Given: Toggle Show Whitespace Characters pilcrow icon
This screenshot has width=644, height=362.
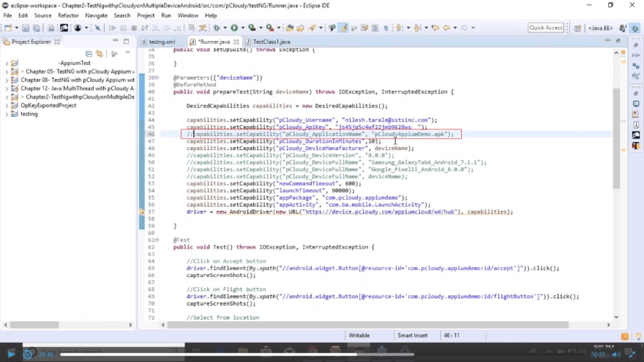Looking at the screenshot, I should point(386,28).
